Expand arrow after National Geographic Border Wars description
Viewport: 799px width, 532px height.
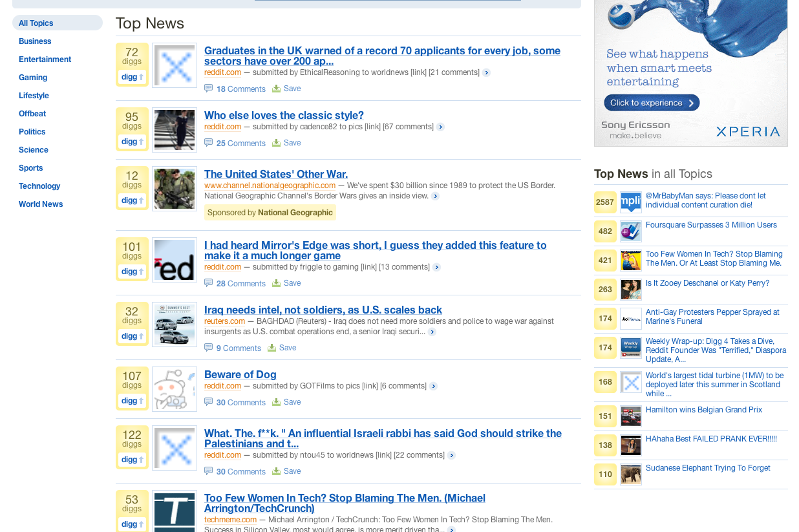pyautogui.click(x=435, y=197)
